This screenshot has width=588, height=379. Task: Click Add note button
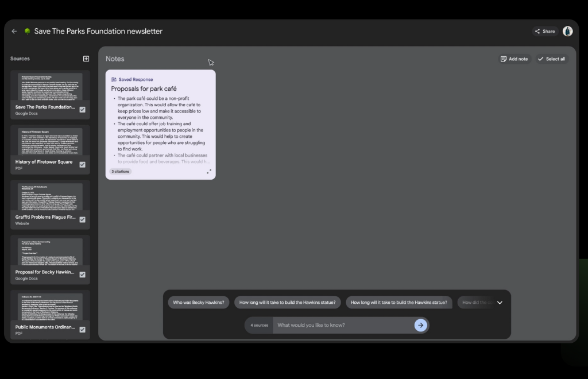[514, 59]
